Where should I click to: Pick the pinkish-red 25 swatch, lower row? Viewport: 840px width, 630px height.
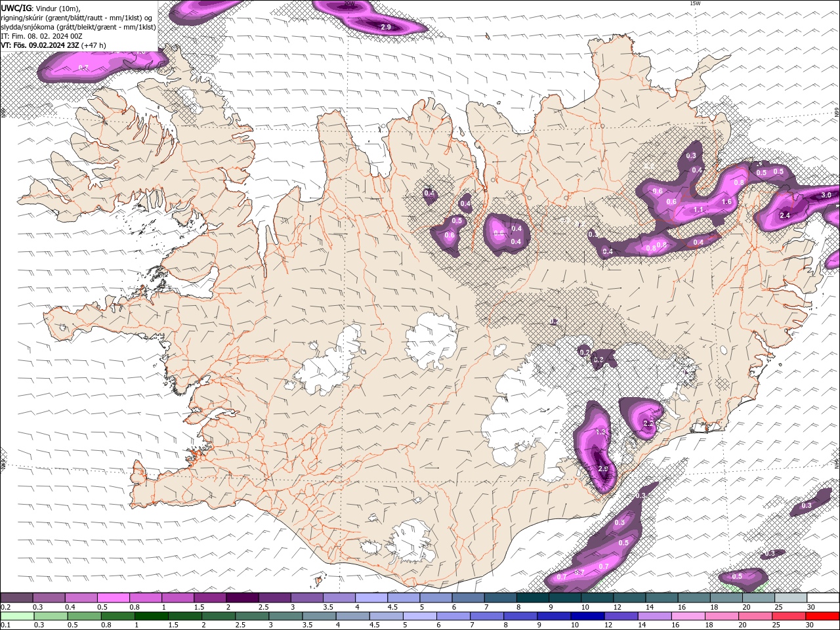click(789, 616)
